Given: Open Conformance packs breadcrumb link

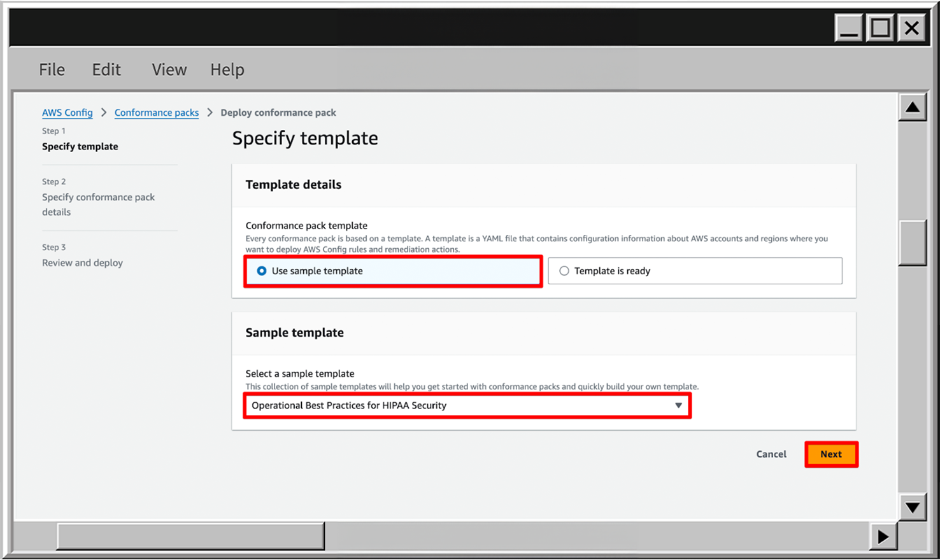Looking at the screenshot, I should 157,113.
